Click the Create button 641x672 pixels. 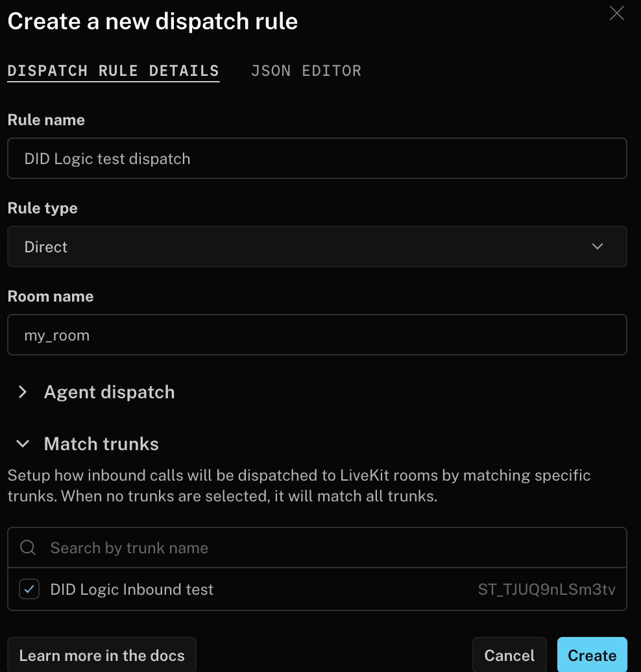(592, 656)
